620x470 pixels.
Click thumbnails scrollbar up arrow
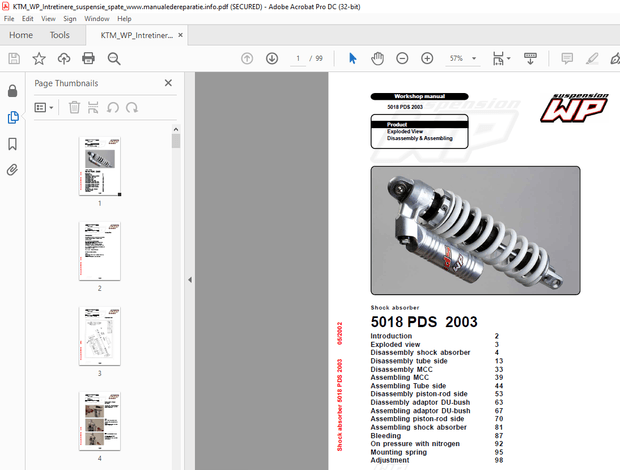(176, 129)
